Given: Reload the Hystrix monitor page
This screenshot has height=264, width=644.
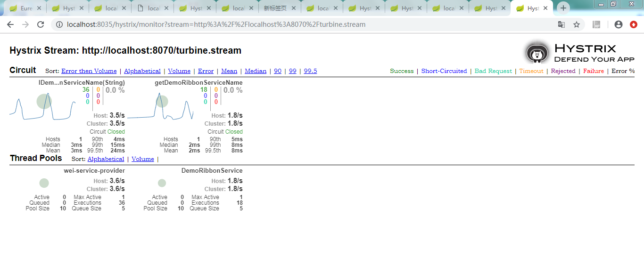Looking at the screenshot, I should click(x=41, y=24).
